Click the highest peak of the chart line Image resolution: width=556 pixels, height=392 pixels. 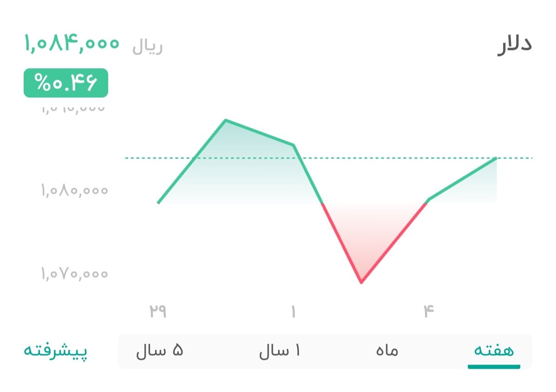point(226,121)
